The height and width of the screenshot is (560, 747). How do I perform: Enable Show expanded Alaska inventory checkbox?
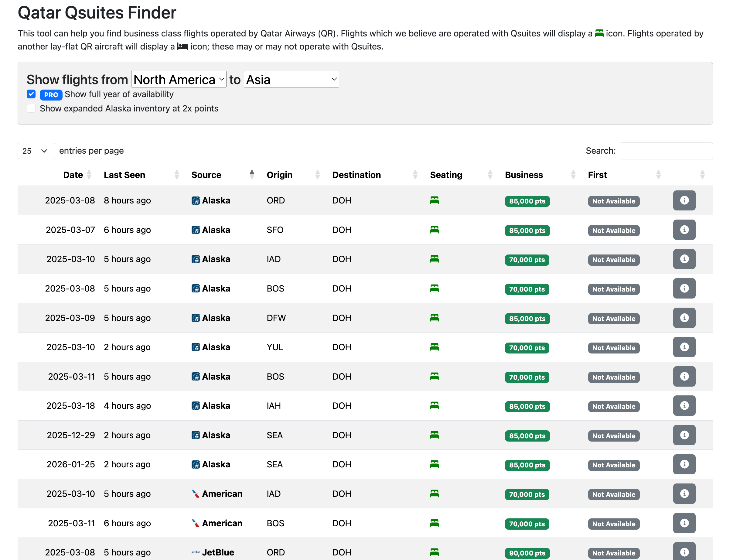click(32, 108)
